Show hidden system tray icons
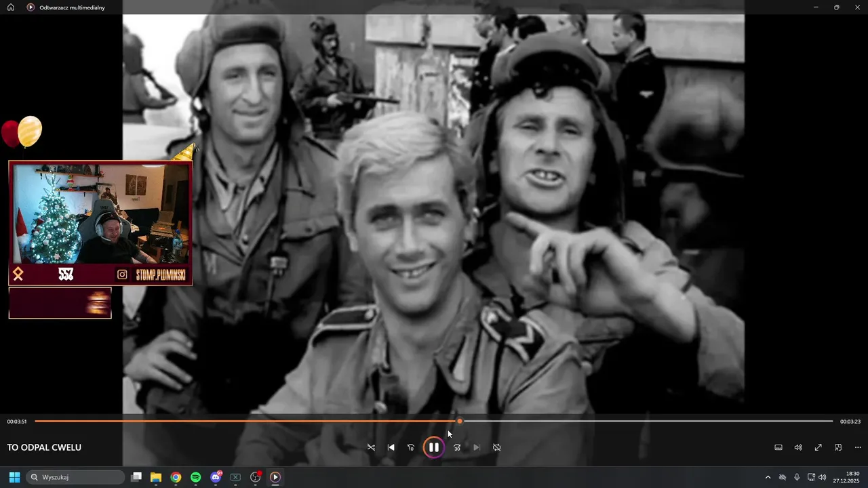This screenshot has width=868, height=488. [768, 477]
